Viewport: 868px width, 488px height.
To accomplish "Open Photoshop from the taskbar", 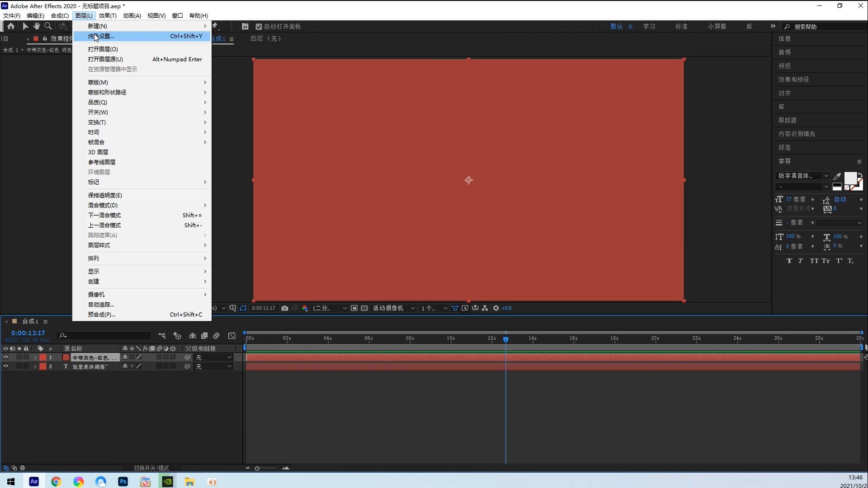I will pos(123,482).
